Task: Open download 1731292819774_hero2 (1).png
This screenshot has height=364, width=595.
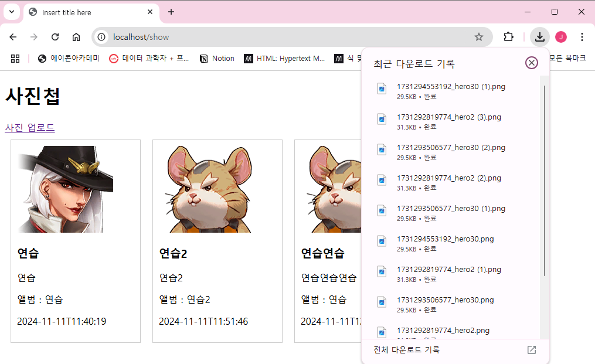Action: [x=451, y=274]
